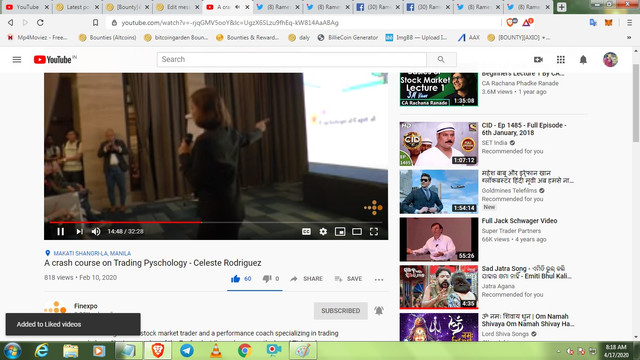Open the Full Jack Schwager Video title
The width and height of the screenshot is (640, 360).
(x=519, y=221)
